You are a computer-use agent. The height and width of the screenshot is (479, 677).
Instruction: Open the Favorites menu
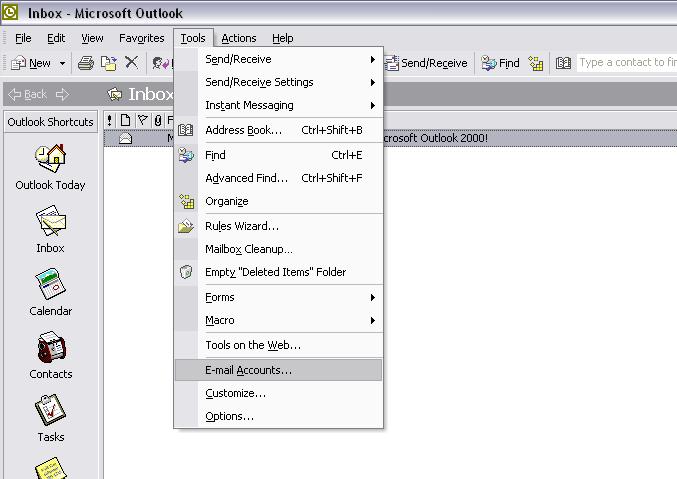click(142, 38)
